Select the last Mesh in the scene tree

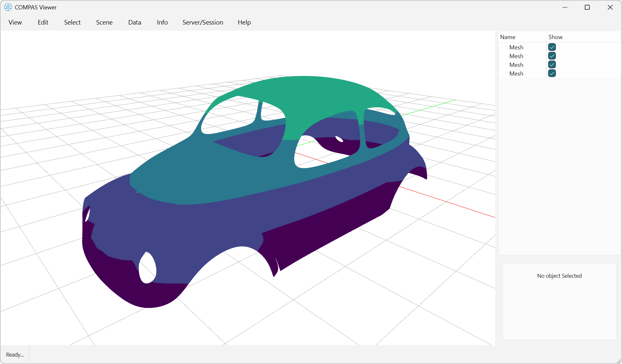pos(516,73)
